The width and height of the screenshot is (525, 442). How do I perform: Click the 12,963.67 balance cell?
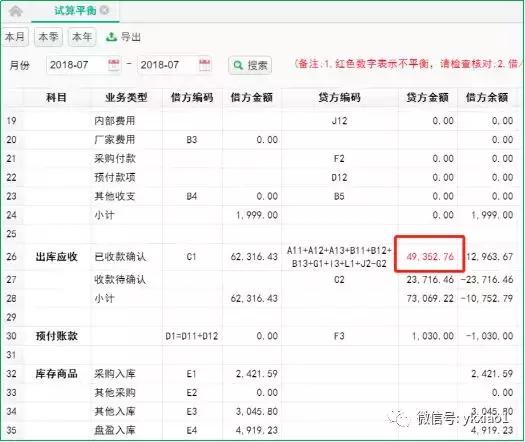[x=490, y=257]
